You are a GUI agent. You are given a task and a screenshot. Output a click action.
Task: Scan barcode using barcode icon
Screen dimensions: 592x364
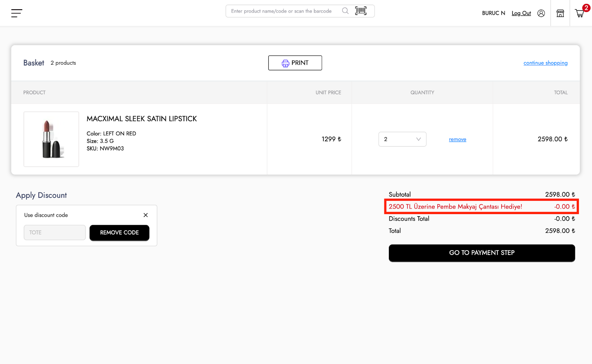click(361, 11)
